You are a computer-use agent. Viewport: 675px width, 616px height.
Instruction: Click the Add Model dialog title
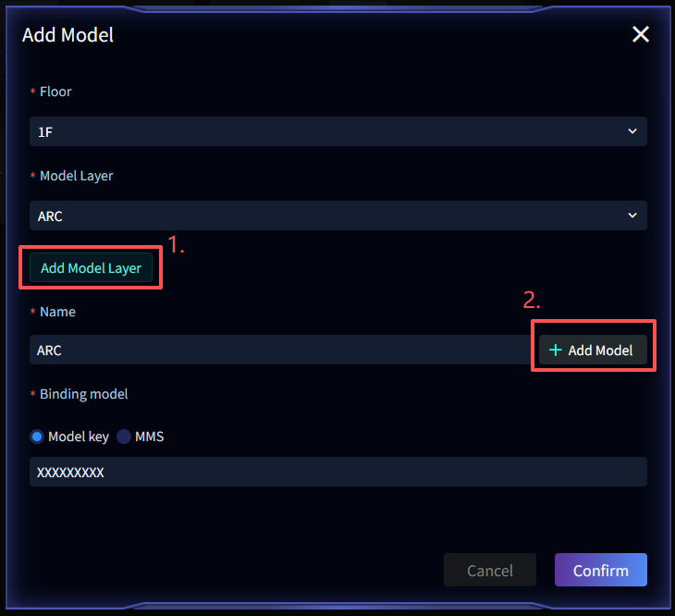point(67,35)
